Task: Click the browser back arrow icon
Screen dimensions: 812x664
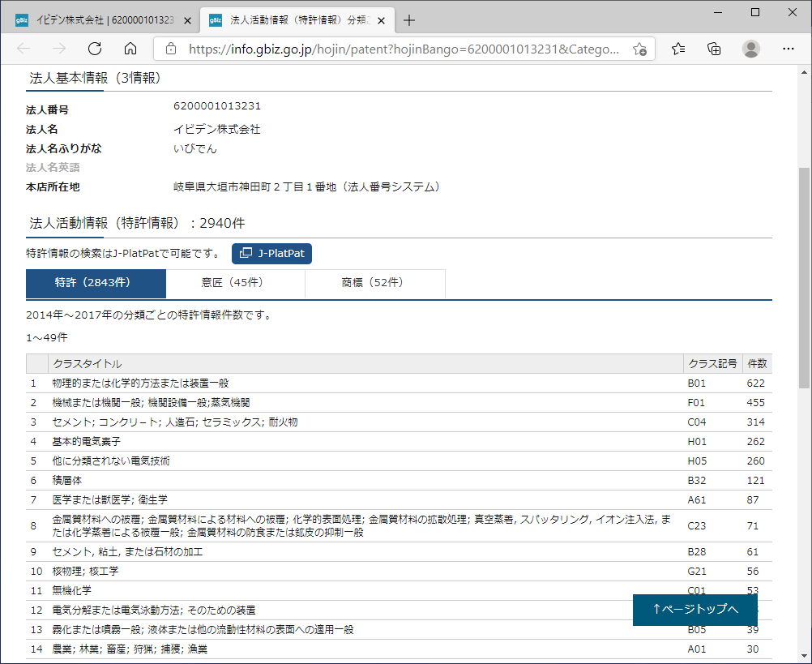Action: (24, 49)
